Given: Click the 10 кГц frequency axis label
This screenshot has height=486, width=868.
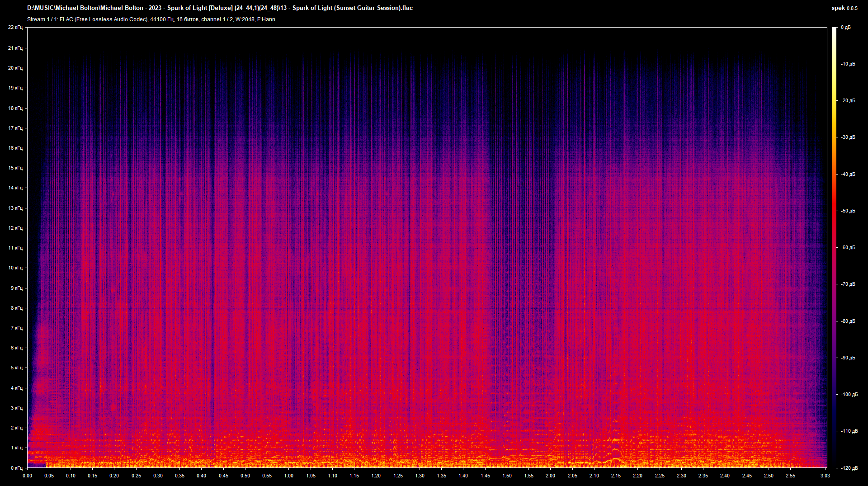Looking at the screenshot, I should coord(15,268).
